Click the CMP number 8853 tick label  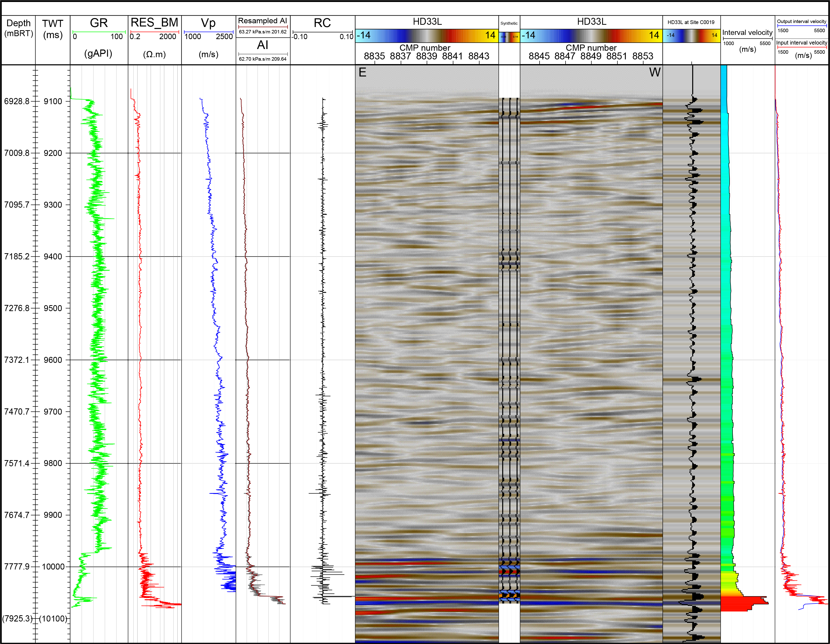pyautogui.click(x=643, y=56)
